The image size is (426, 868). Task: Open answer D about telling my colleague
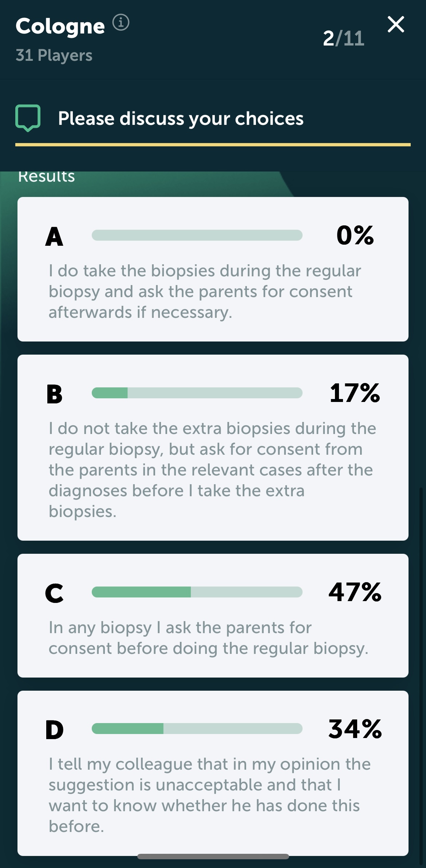213,773
